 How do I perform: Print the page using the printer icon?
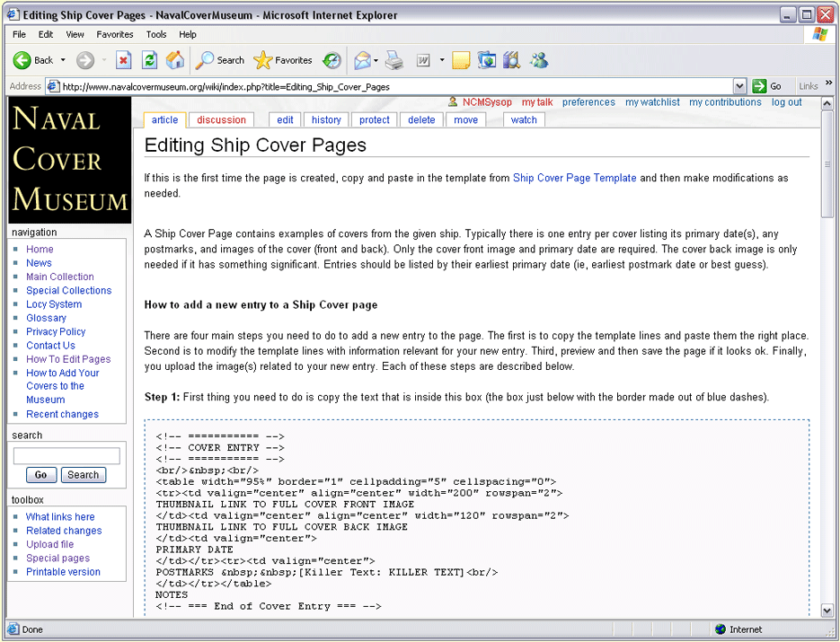[394, 60]
